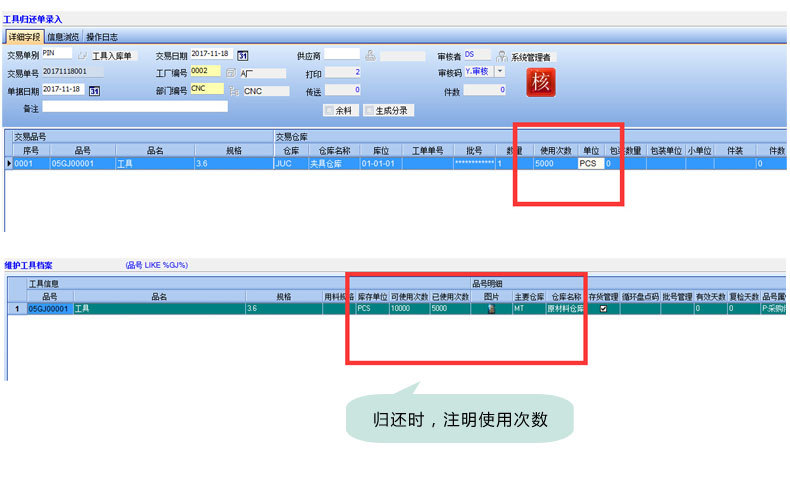Click the user icon next to 审核者
Screen dimensions: 790x494
click(501, 56)
